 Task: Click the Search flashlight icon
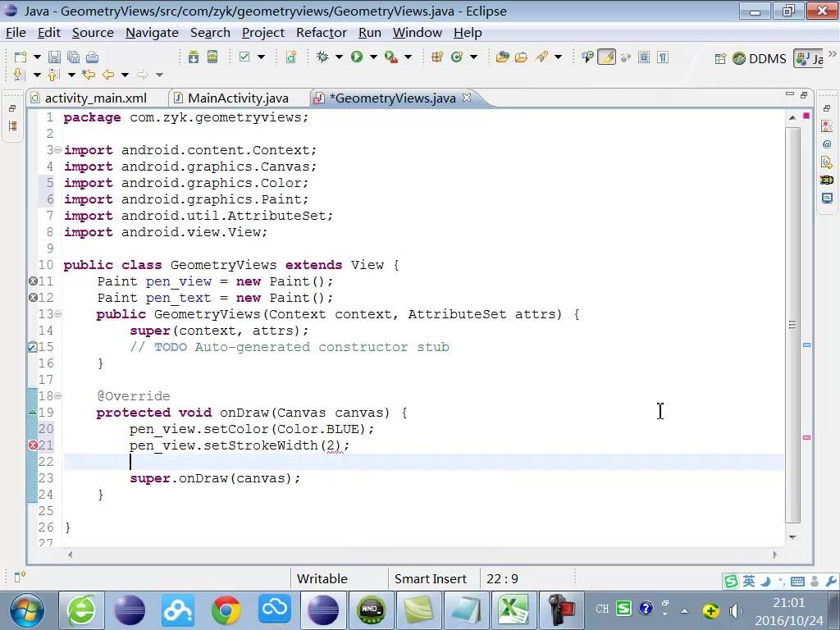pyautogui.click(x=541, y=57)
